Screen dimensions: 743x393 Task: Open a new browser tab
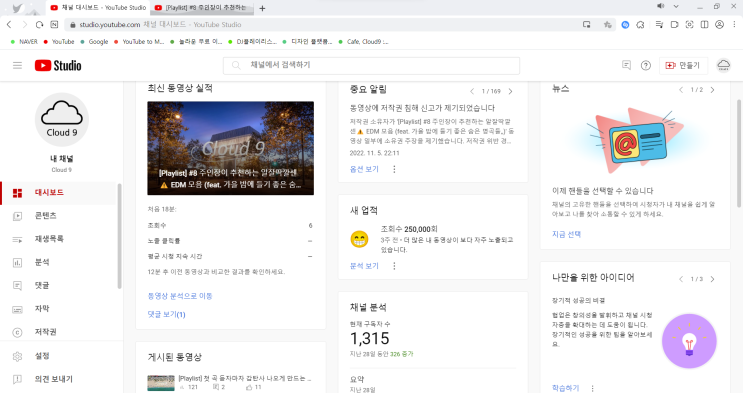click(263, 8)
